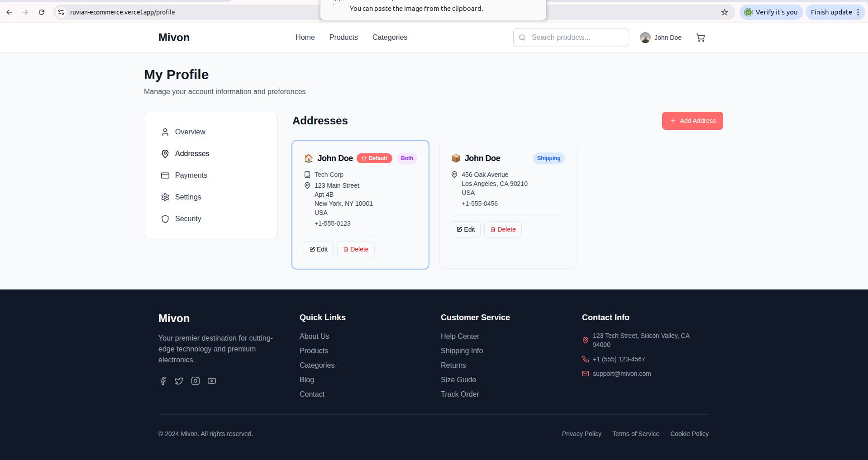Click the Tech Corp building icon
This screenshot has width=868, height=460.
[x=307, y=175]
